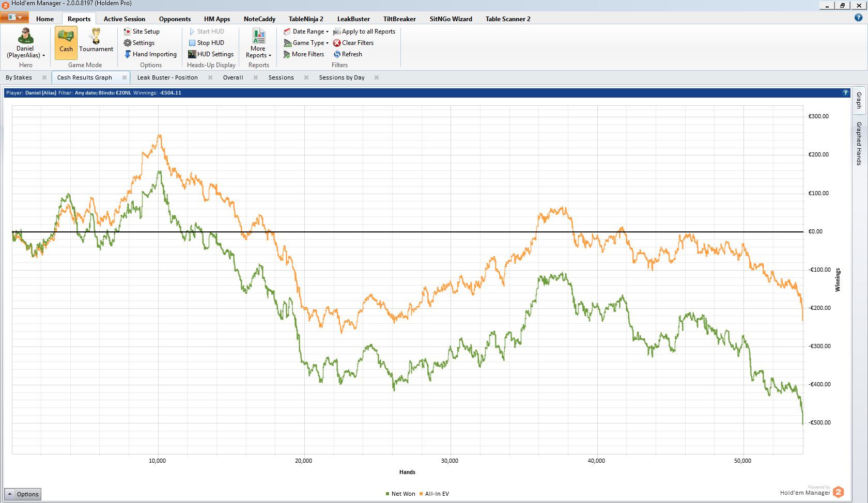868x503 pixels.
Task: Open Hand Importing options
Action: point(150,54)
